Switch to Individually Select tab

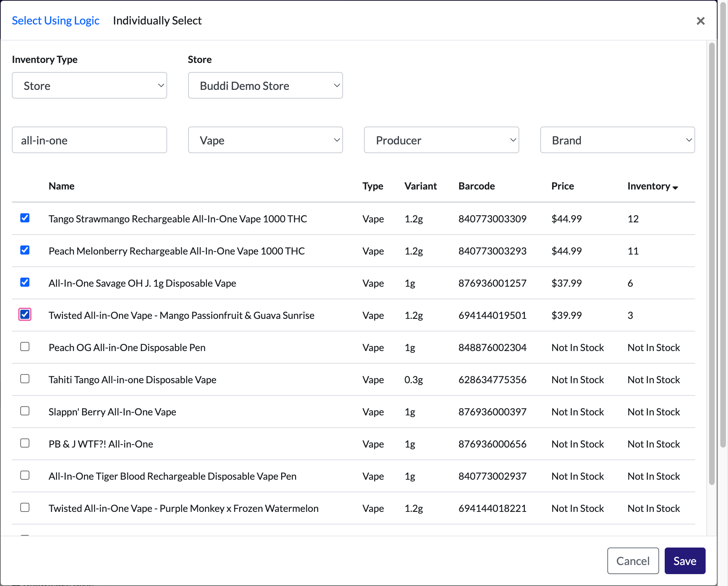157,21
